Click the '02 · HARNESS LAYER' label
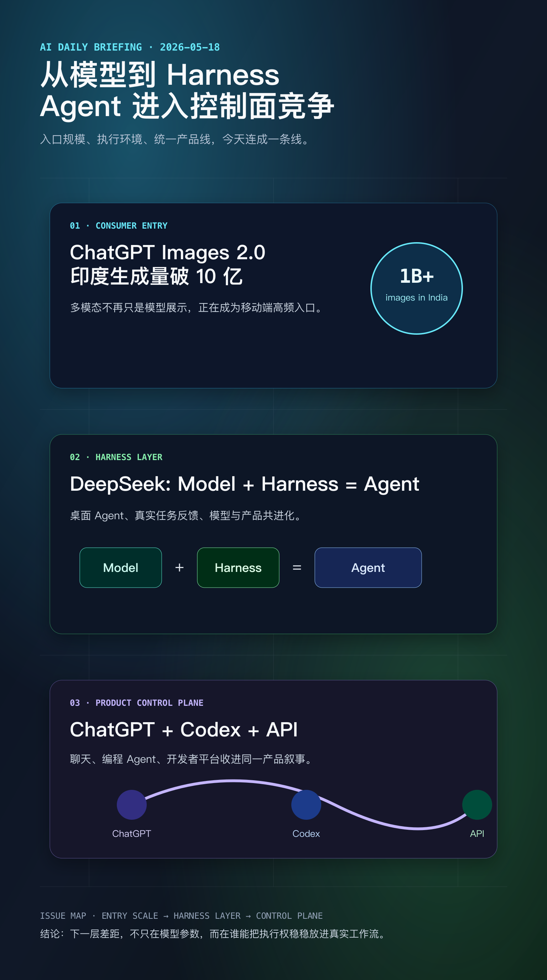 point(116,457)
